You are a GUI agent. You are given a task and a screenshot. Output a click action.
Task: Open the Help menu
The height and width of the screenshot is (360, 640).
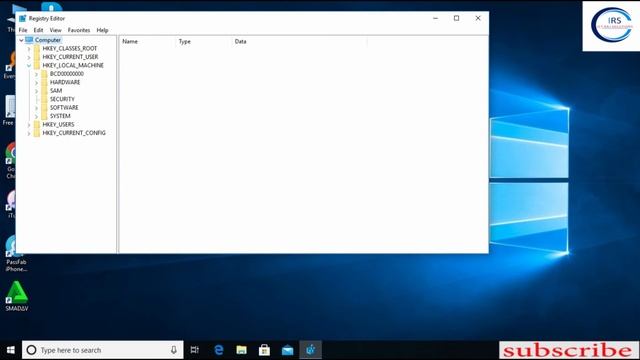(x=102, y=30)
